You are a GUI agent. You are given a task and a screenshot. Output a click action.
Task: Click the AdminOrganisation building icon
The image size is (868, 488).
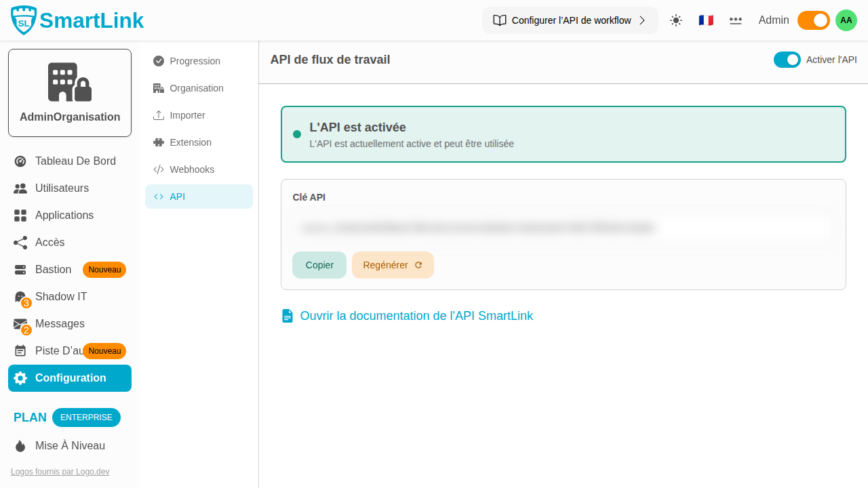point(69,81)
